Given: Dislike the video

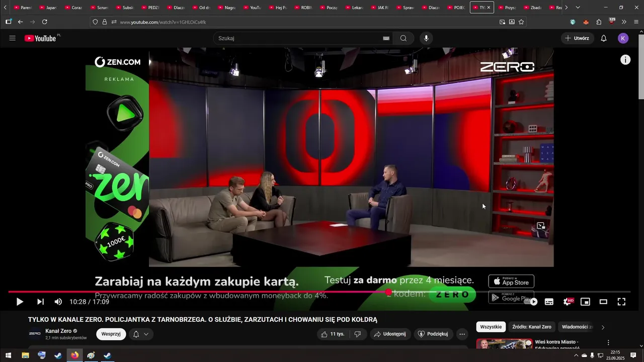Looking at the screenshot, I should point(358,334).
